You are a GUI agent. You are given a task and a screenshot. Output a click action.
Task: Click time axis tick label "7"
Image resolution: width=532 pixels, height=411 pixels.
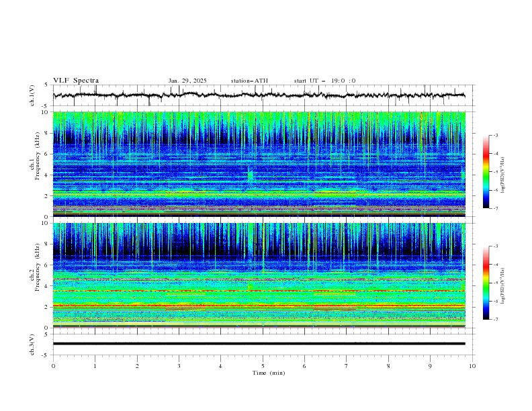[x=347, y=366]
